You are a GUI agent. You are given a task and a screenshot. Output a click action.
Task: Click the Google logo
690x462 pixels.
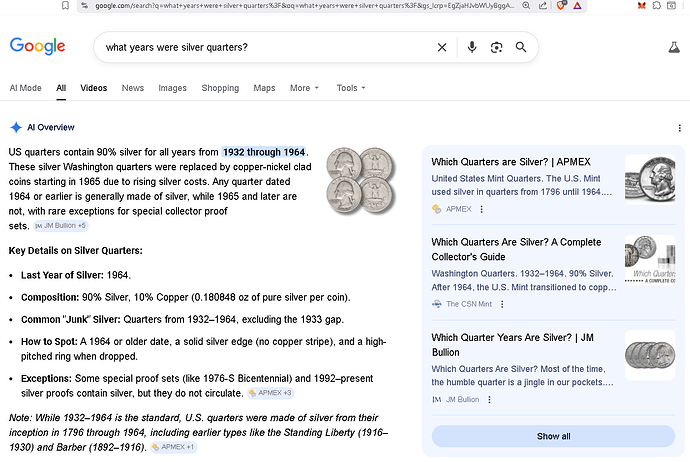(38, 47)
